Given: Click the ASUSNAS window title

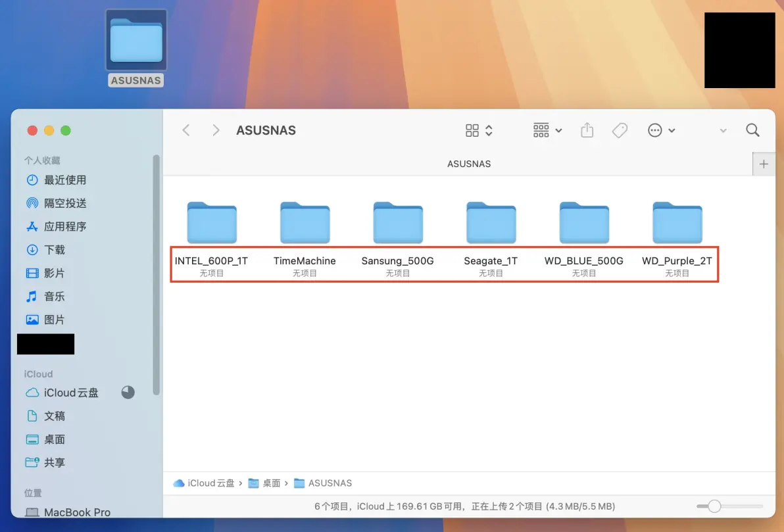Looking at the screenshot, I should click(x=266, y=130).
